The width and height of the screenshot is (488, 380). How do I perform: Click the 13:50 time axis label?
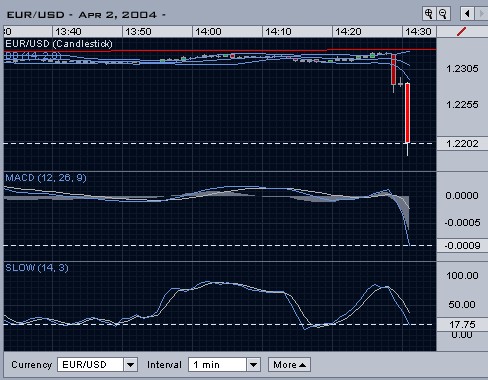pos(138,32)
